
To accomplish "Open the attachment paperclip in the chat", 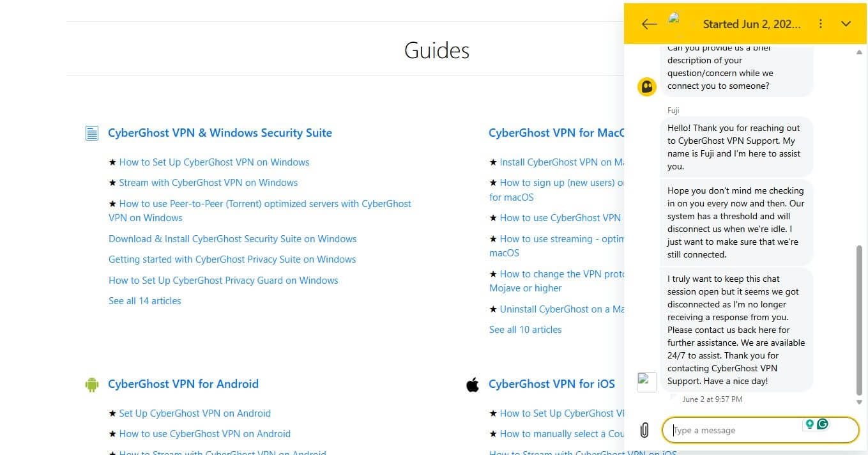I will 644,429.
